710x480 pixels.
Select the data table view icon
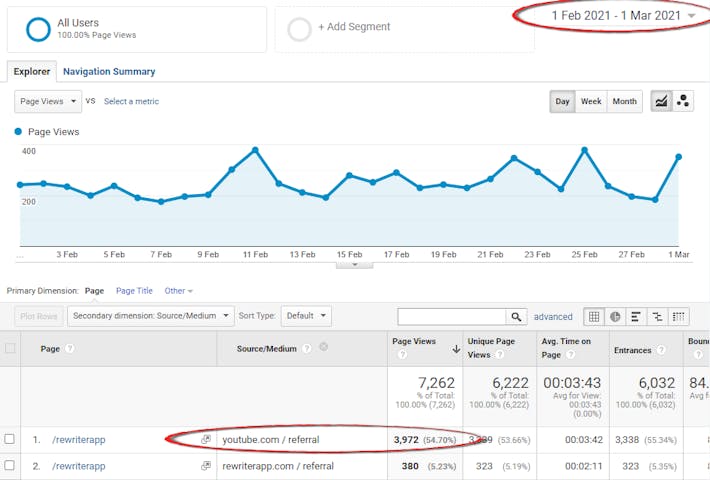pos(594,316)
